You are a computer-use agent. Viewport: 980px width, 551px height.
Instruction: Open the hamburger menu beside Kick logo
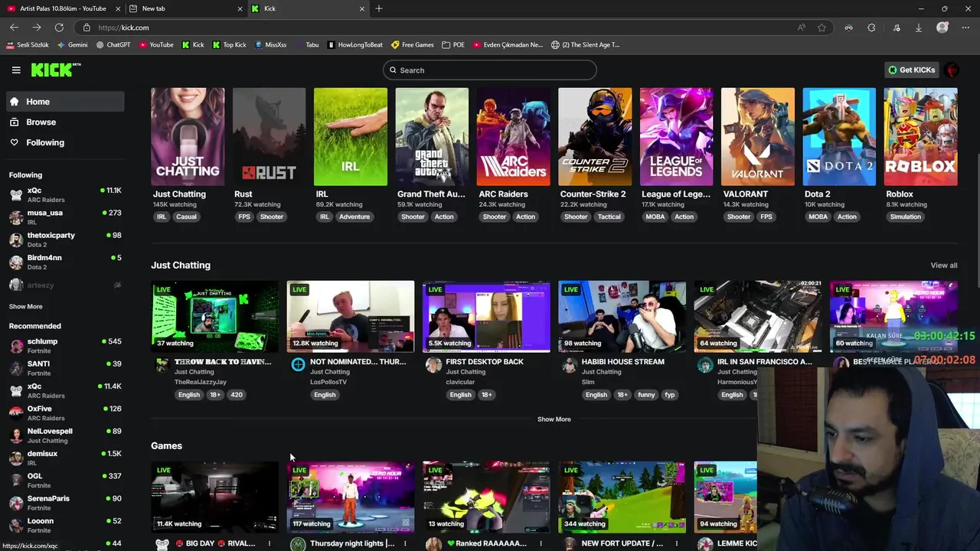coord(16,70)
